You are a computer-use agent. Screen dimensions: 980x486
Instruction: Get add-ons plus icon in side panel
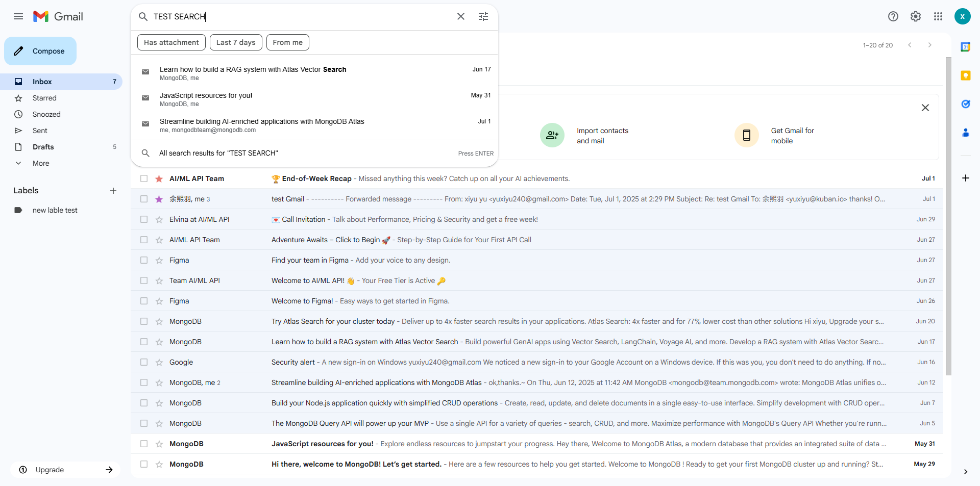pyautogui.click(x=966, y=178)
